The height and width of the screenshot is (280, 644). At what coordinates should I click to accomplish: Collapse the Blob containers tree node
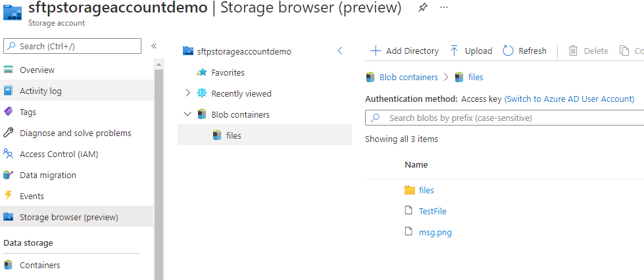click(187, 114)
